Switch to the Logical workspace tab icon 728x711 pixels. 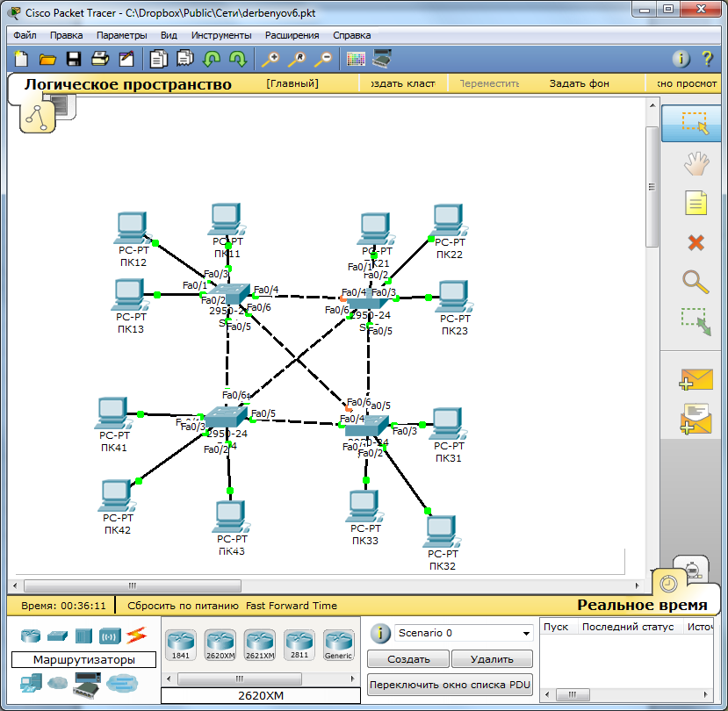tap(37, 116)
